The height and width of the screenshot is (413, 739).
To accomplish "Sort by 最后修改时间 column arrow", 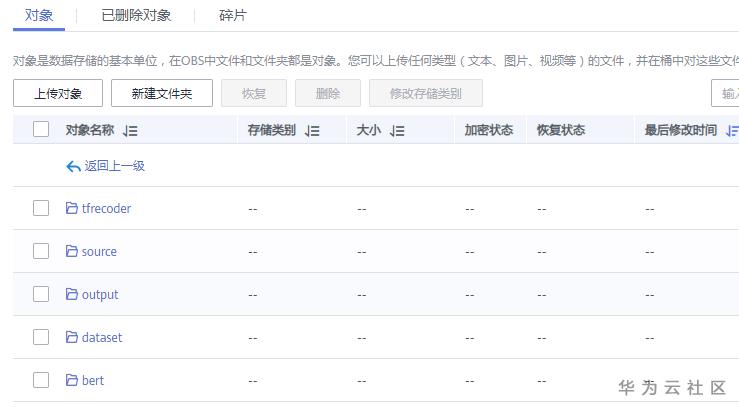I will click(x=732, y=130).
